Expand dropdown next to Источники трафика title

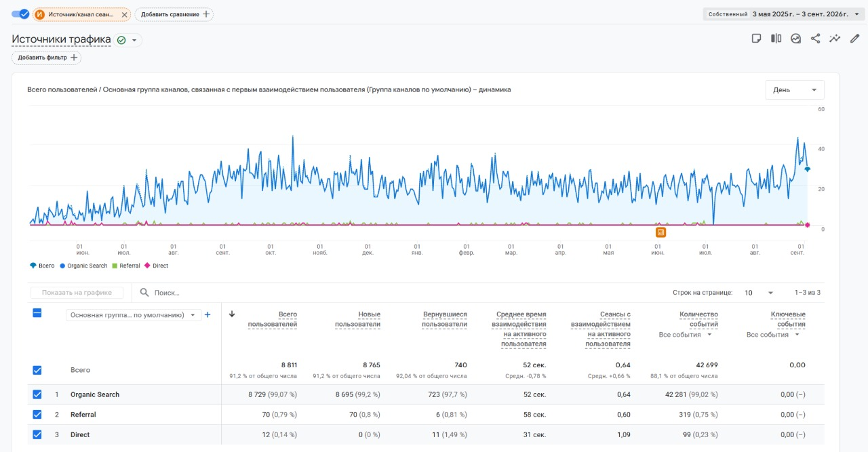pos(134,40)
